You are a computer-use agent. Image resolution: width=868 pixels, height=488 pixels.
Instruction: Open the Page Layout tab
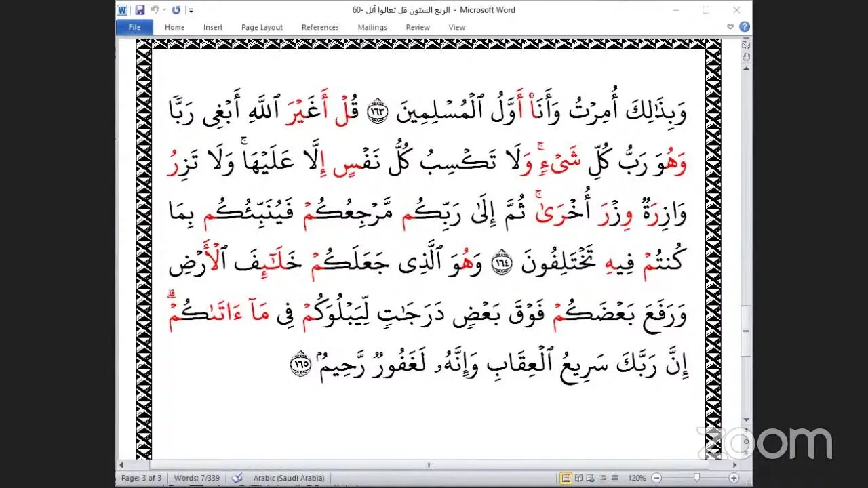[262, 27]
